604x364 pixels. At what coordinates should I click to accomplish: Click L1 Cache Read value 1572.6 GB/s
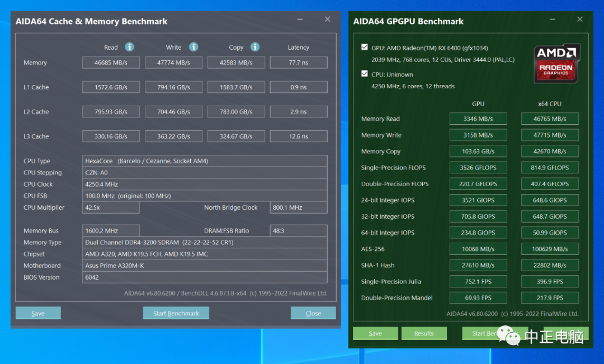pyautogui.click(x=111, y=87)
